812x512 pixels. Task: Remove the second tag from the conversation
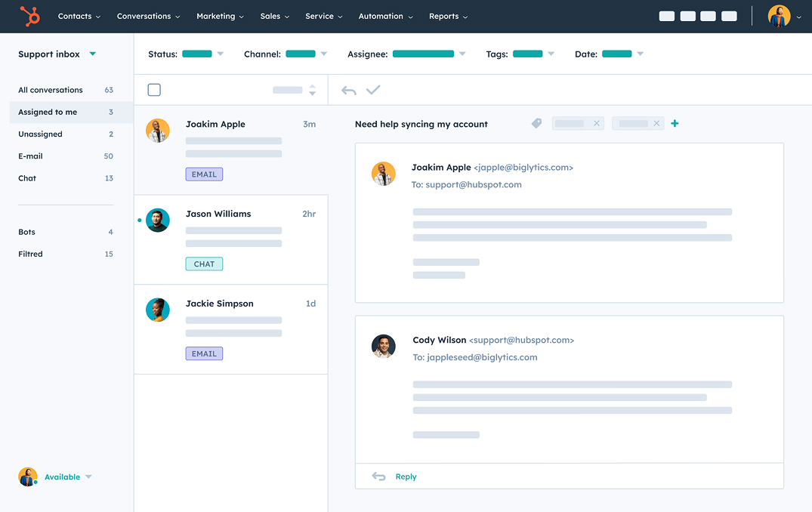click(656, 123)
